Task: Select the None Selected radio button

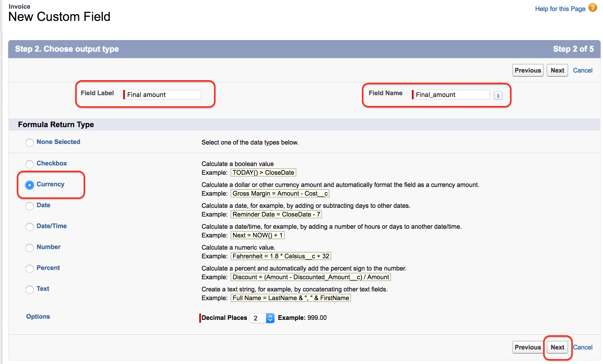Action: click(29, 142)
